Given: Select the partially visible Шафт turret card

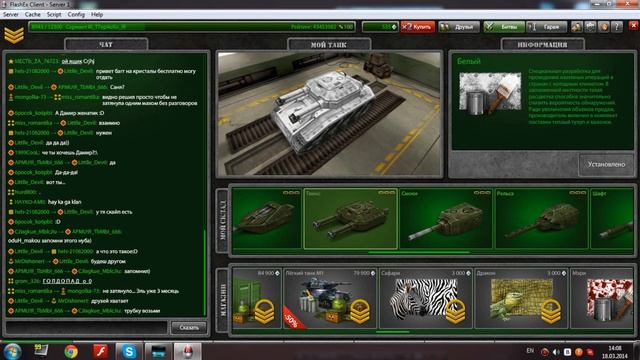Looking at the screenshot, I should 612,218.
